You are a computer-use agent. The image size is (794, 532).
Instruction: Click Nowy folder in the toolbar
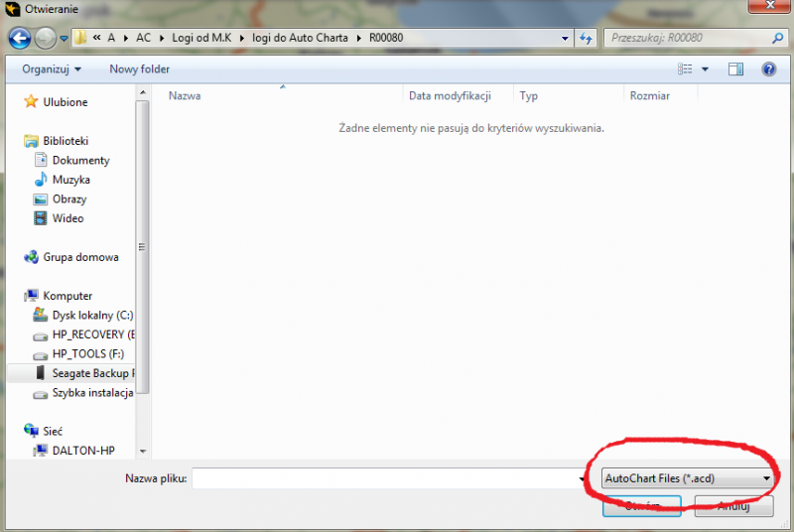pyautogui.click(x=139, y=69)
